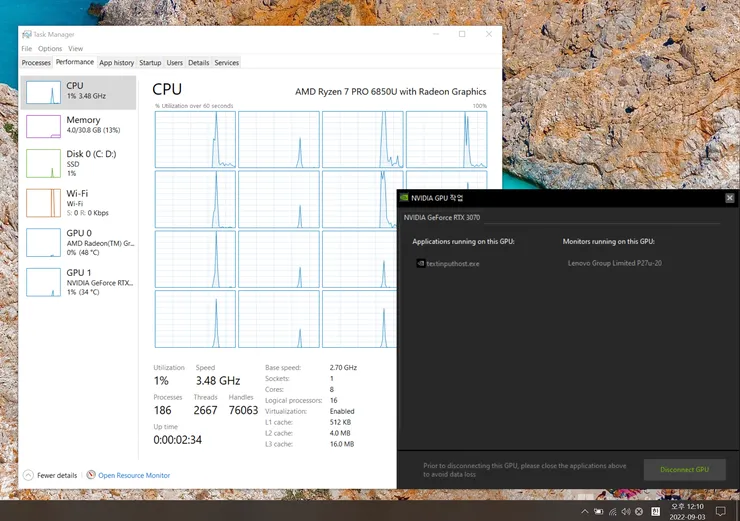This screenshot has height=521, width=740.
Task: Minimize the Task Manager window
Action: [436, 34]
